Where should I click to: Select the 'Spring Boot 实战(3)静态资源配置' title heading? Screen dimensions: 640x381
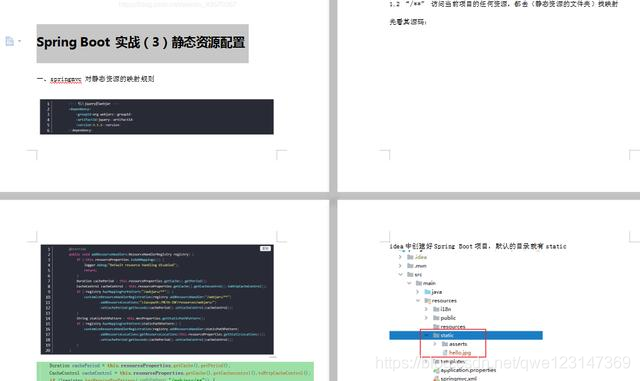(141, 42)
